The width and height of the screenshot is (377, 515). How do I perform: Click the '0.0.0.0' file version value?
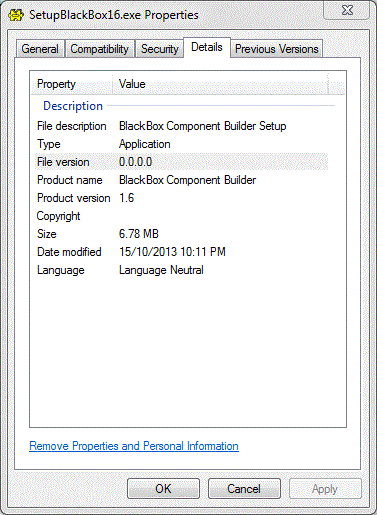[x=135, y=162]
